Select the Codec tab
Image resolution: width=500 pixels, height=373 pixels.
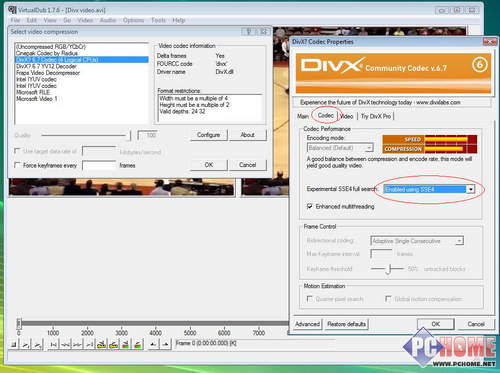click(325, 115)
